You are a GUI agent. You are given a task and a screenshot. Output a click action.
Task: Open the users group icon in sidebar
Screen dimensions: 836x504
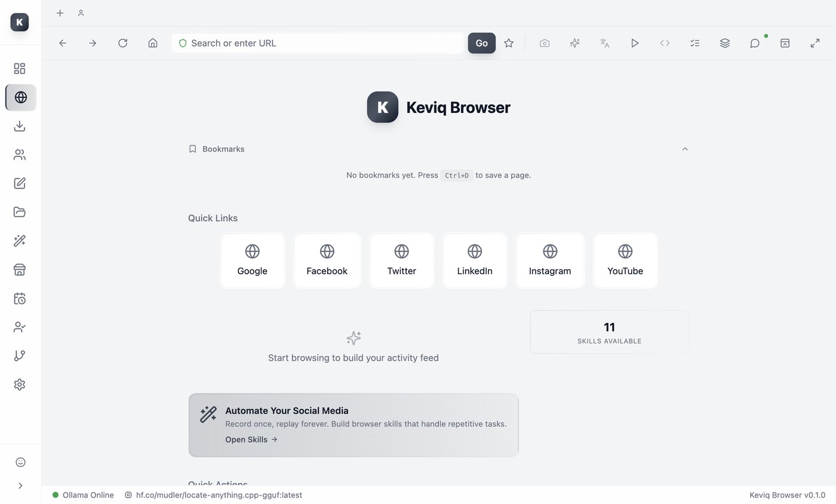pyautogui.click(x=20, y=155)
